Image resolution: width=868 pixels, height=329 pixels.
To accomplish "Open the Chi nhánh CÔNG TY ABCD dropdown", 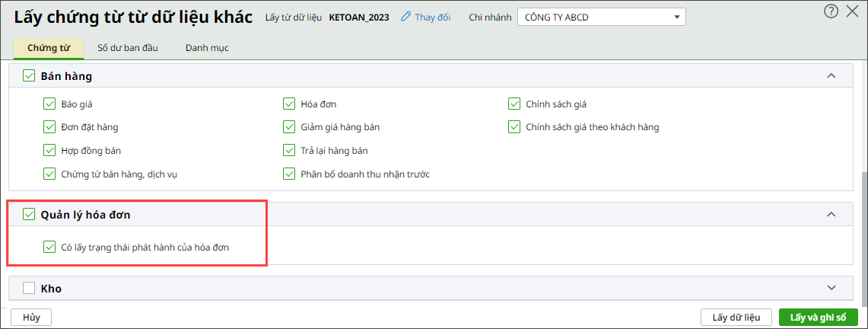I will (601, 18).
